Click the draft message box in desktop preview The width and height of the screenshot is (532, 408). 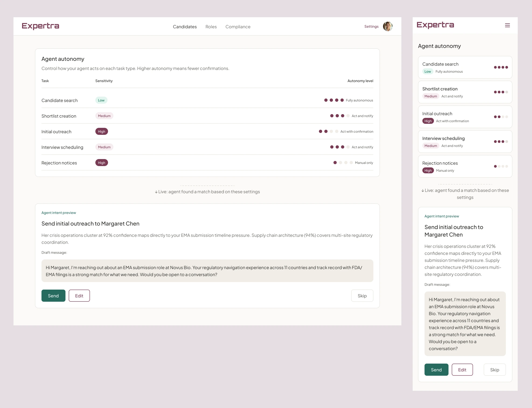click(207, 271)
